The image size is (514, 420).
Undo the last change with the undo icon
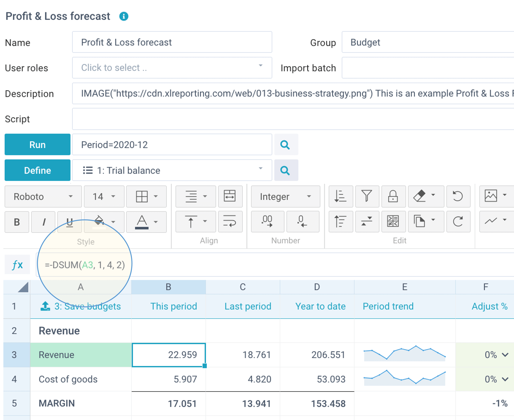(x=458, y=196)
